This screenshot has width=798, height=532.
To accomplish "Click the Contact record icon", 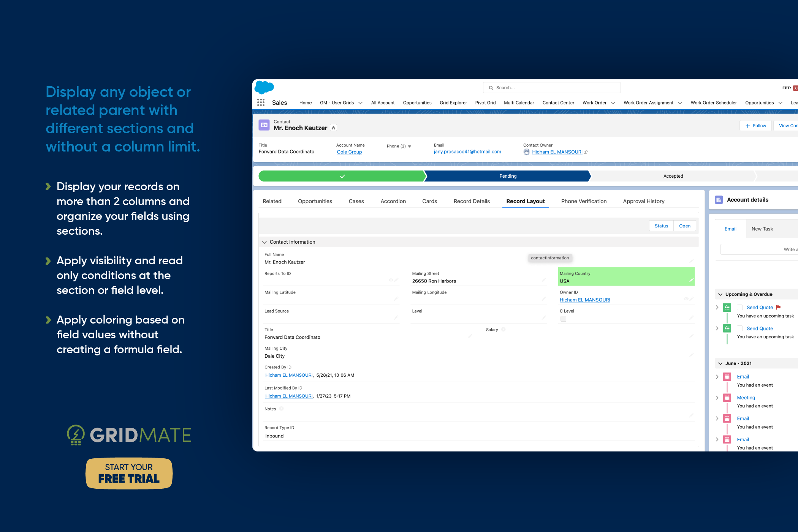I will [x=264, y=125].
